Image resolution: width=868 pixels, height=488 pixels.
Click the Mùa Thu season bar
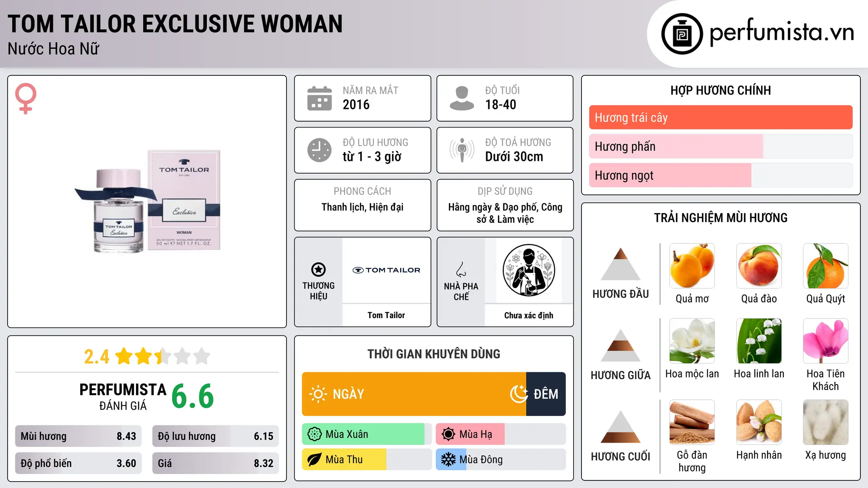367,460
